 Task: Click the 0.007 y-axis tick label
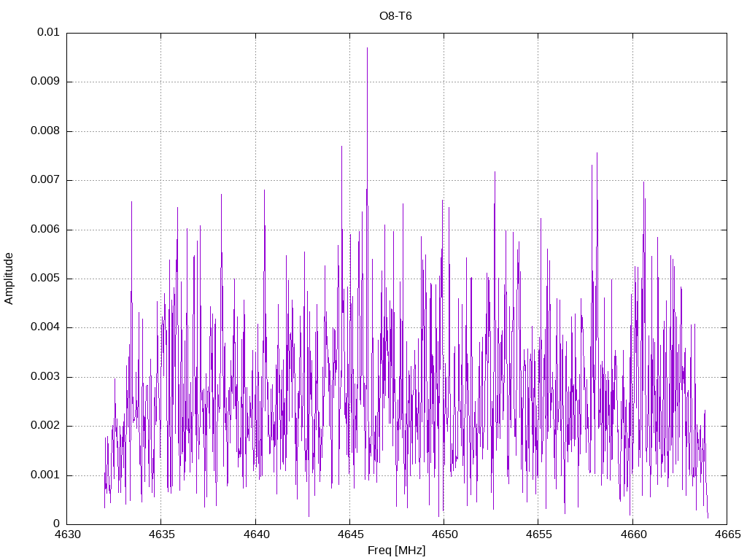click(x=45, y=180)
